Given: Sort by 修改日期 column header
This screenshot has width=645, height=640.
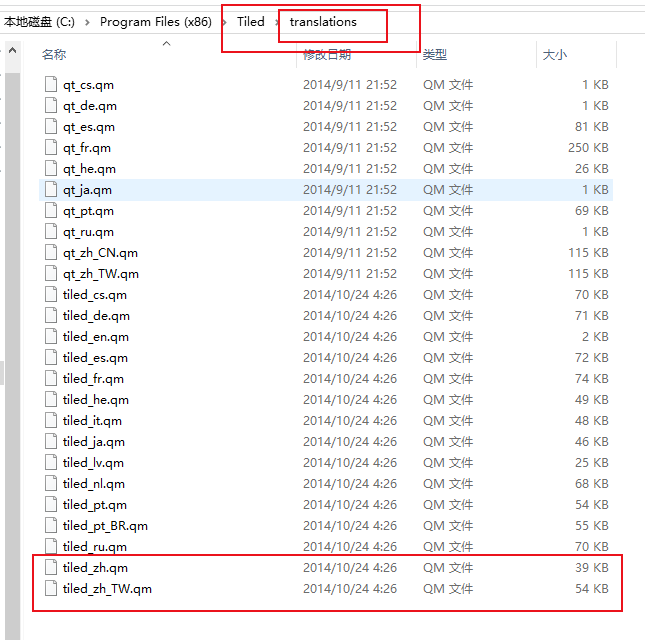Looking at the screenshot, I should tap(327, 54).
